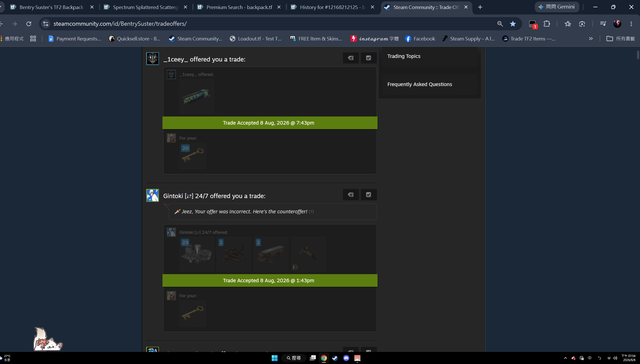
Task: Click the taskbar clock and date
Action: pyautogui.click(x=629, y=358)
